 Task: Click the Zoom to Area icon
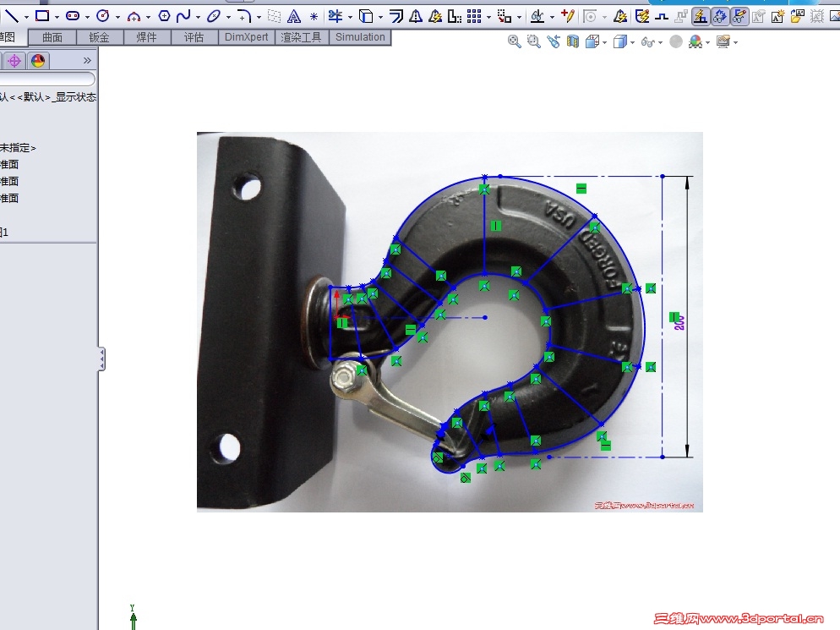(533, 41)
